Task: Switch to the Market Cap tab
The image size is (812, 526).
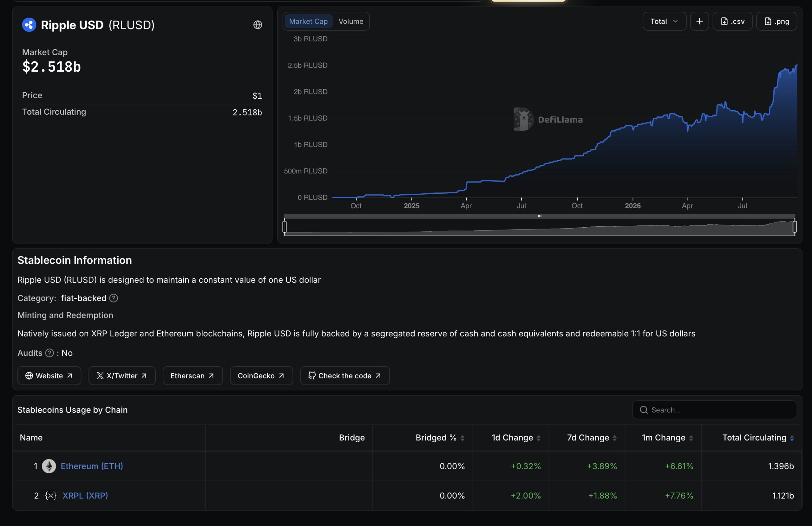Action: click(308, 22)
